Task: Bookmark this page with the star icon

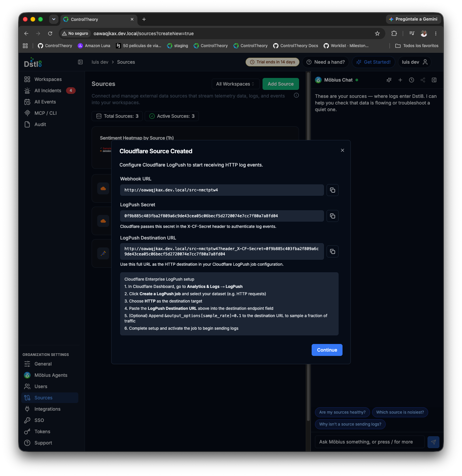Action: (x=377, y=34)
